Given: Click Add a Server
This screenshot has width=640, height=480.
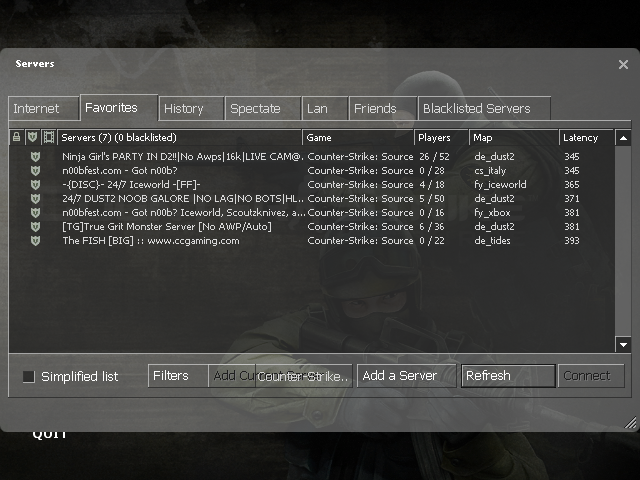Looking at the screenshot, I should pos(407,376).
